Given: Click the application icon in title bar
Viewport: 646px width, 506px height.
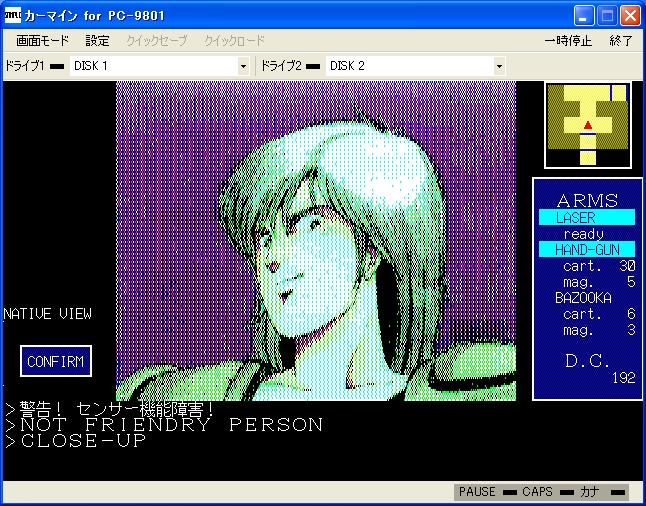Looking at the screenshot, I should 12,15.
